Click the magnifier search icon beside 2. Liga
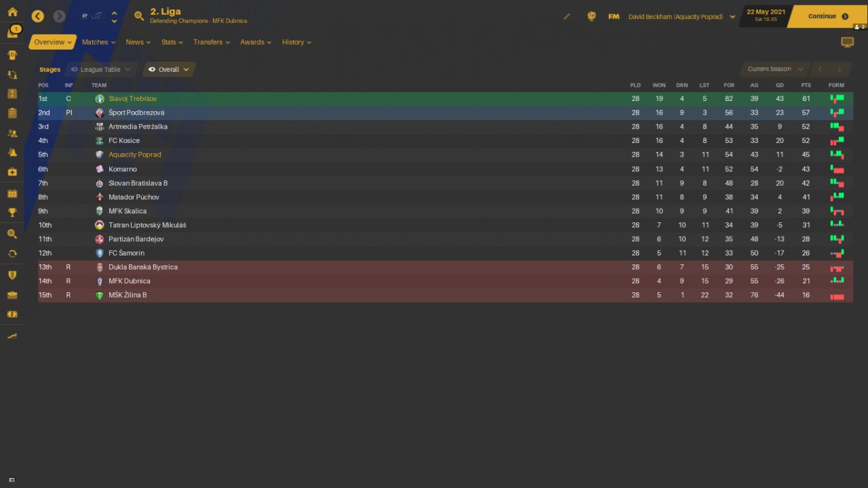 point(139,16)
